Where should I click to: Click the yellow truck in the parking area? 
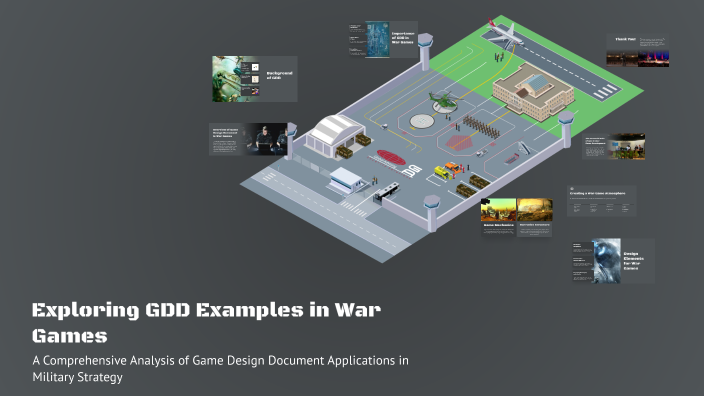(x=443, y=173)
